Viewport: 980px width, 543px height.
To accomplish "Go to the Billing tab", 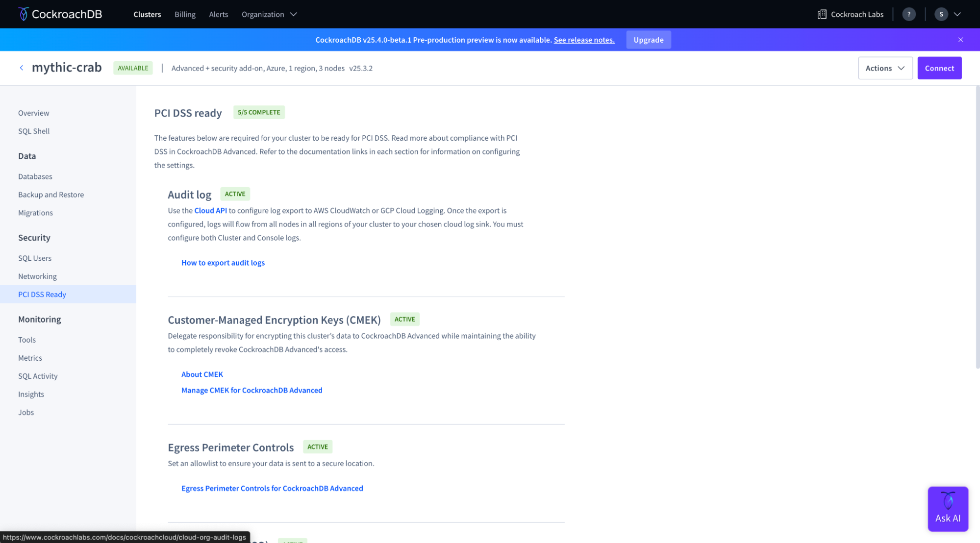I will coord(185,14).
